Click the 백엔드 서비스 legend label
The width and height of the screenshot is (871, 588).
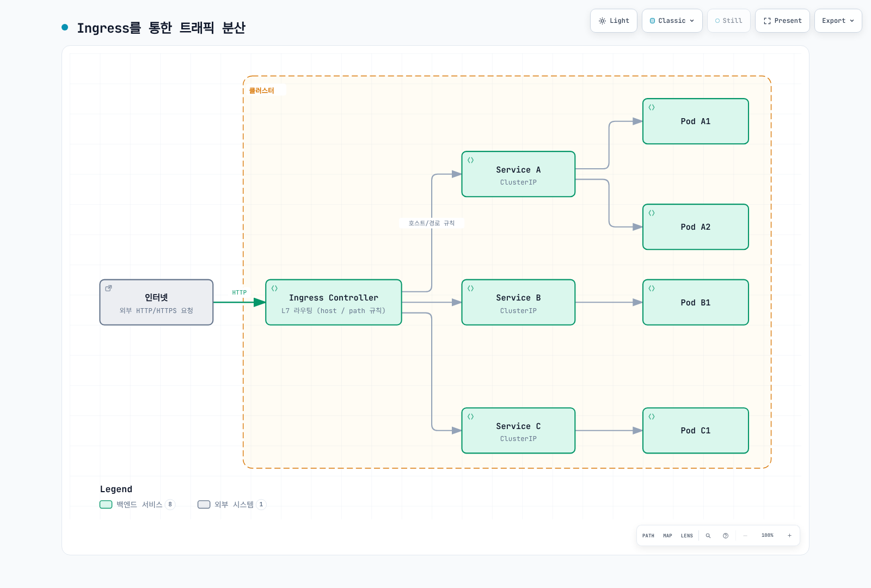coord(139,505)
